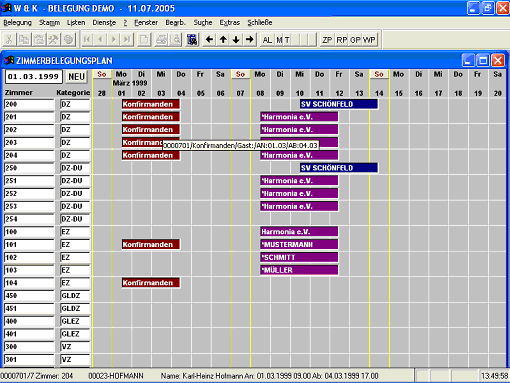Click the status bar clock 13:49:58
Image resolution: width=510 pixels, height=383 pixels.
[494, 376]
